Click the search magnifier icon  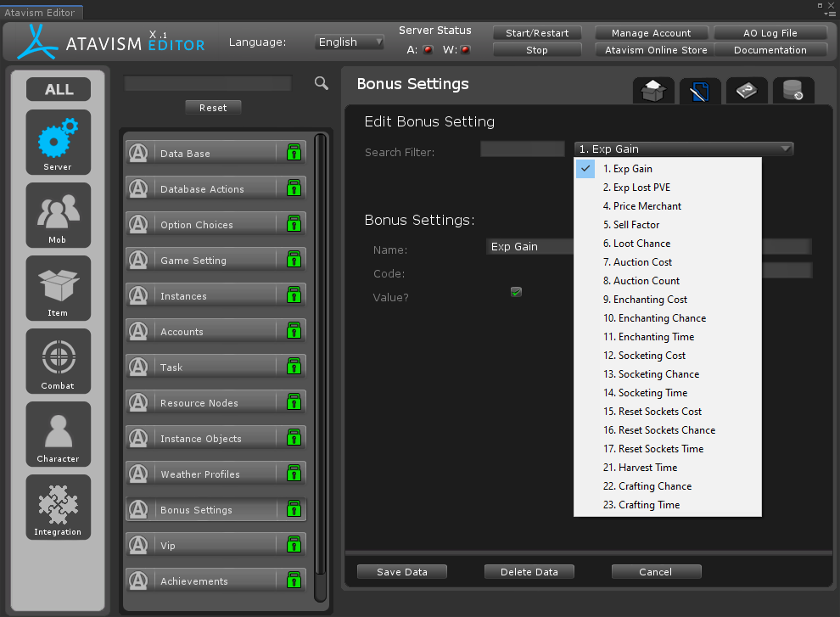coord(322,83)
